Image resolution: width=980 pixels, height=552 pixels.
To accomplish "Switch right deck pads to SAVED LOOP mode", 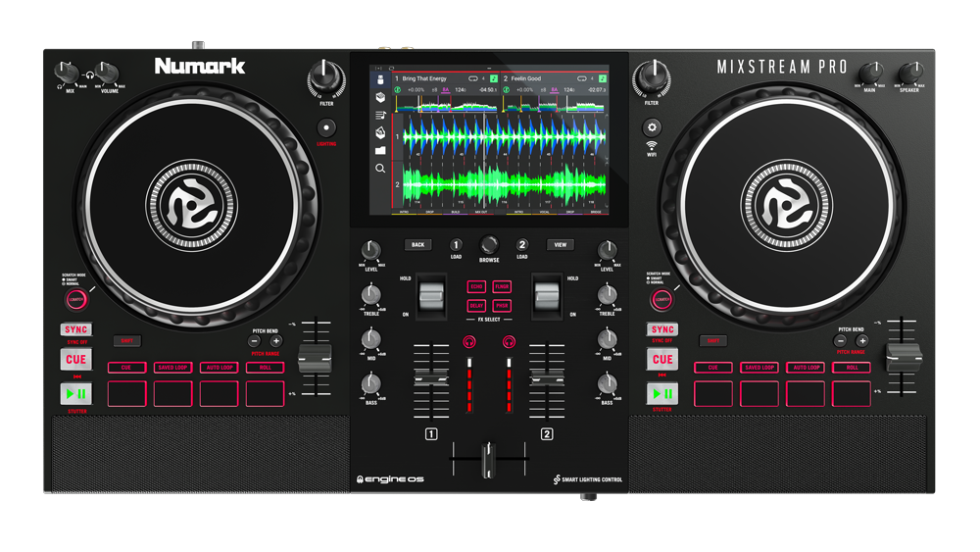I will point(759,368).
